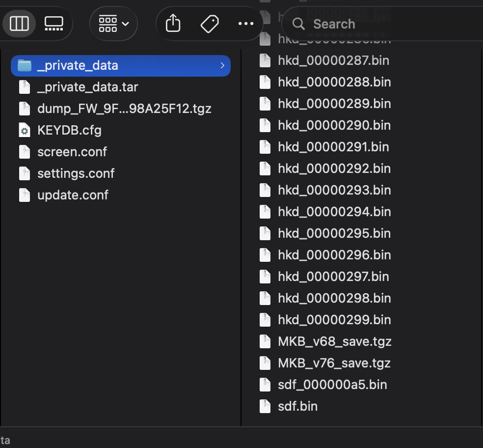Viewport: 483px width, 448px height.
Task: Click the Edit Tags icon
Action: [210, 24]
